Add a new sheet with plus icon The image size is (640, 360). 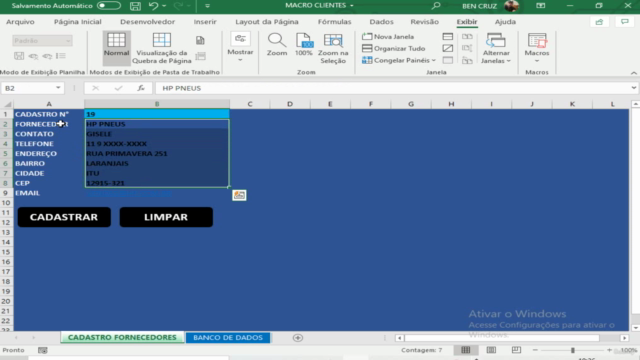point(298,338)
